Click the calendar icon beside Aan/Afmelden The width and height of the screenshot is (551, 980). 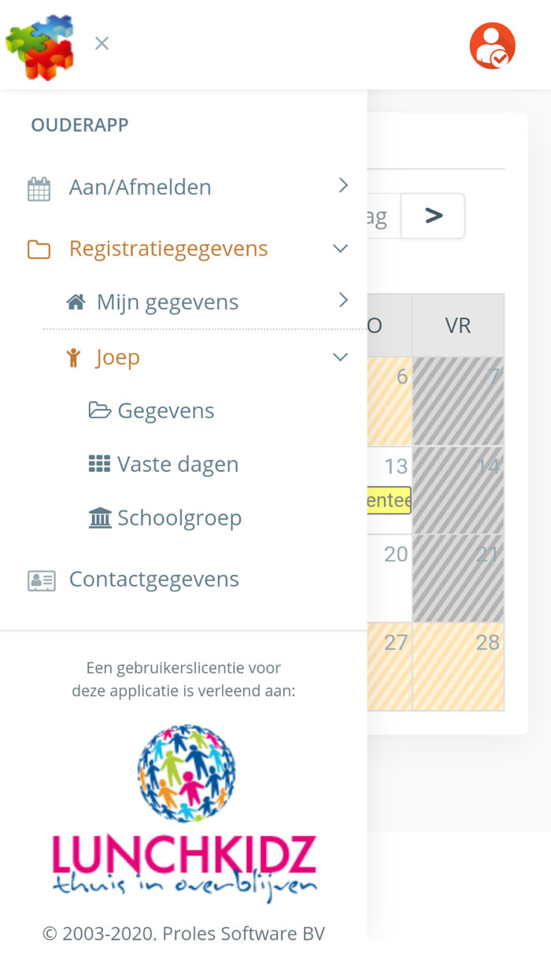click(39, 189)
